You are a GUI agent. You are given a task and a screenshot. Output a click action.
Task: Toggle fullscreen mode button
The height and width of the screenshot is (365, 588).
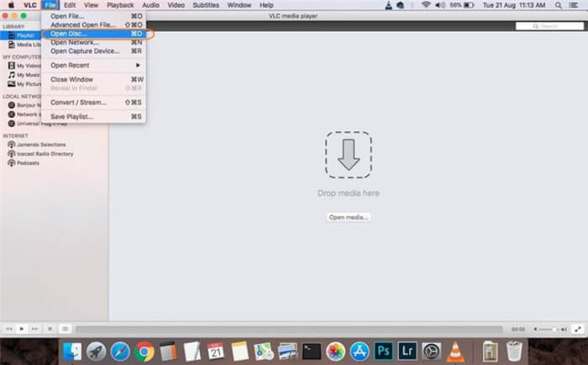[578, 330]
